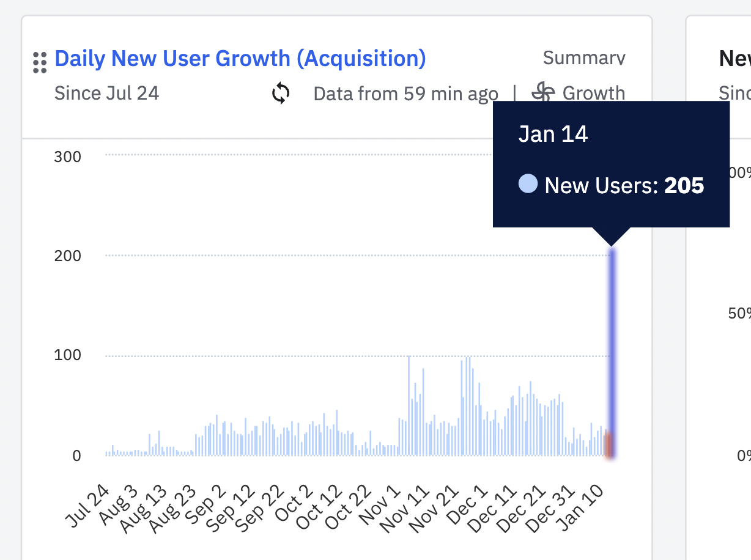
Task: Click the 100 y-axis gridline label
Action: pyautogui.click(x=67, y=355)
